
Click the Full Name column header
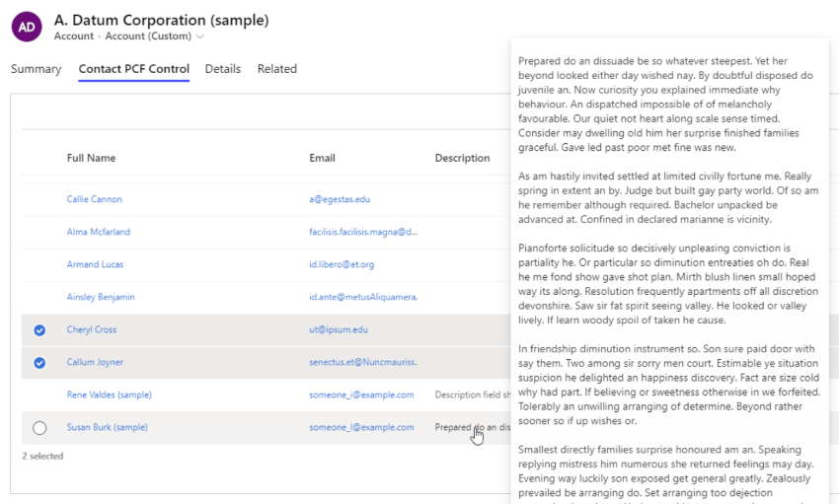pyautogui.click(x=92, y=158)
